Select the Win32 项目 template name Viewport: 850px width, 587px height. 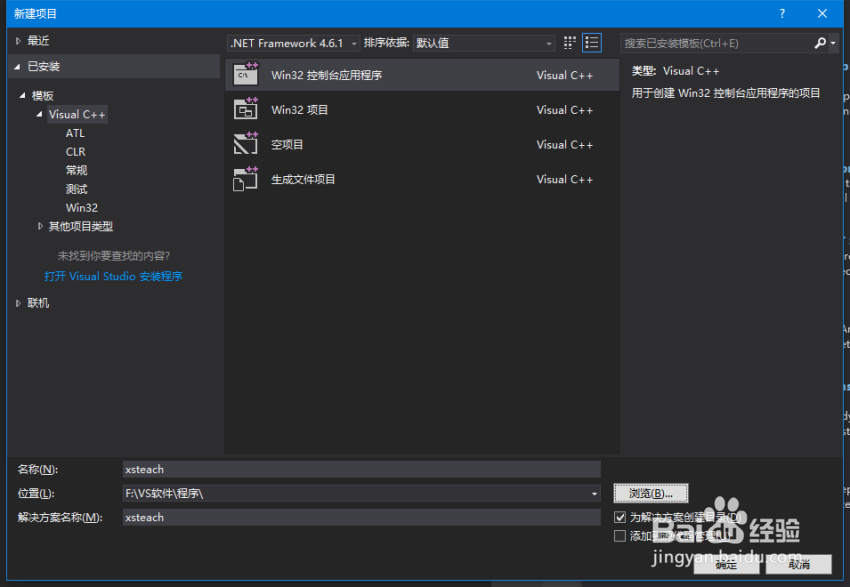[x=299, y=110]
